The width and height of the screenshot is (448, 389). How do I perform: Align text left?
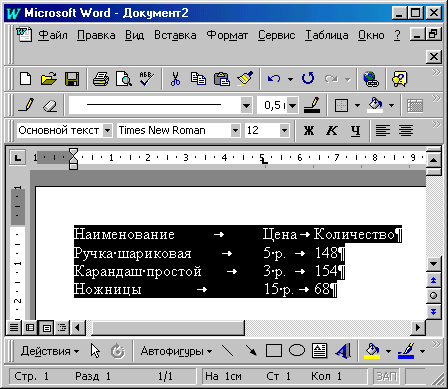(x=383, y=130)
